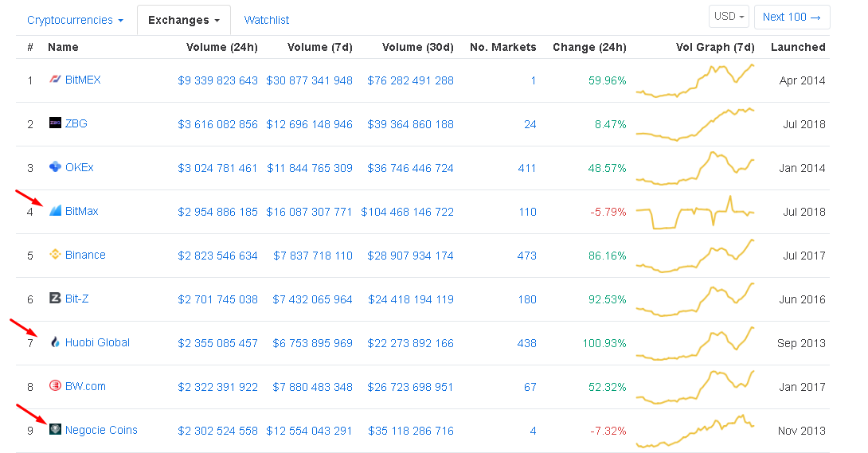Click Negocie Coins 7d volume $12 554 043 291
Screen dimensions: 868x453
[x=310, y=431]
